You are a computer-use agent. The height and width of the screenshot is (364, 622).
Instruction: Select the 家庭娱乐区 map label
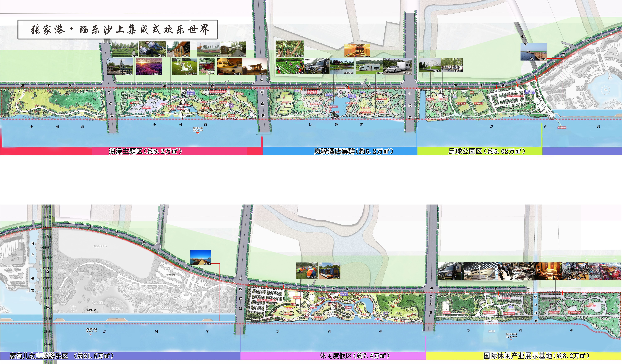[297, 298]
